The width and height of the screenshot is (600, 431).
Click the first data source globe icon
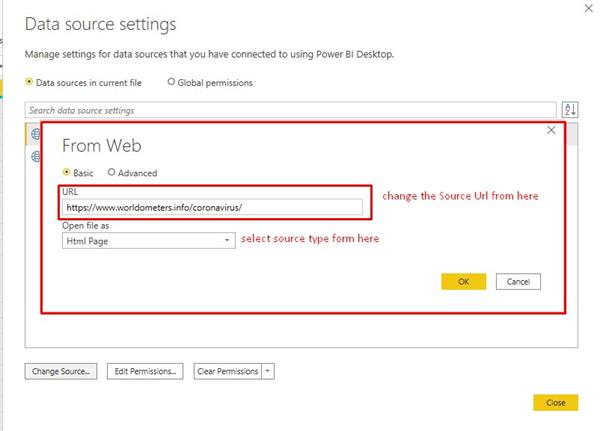[x=33, y=134]
